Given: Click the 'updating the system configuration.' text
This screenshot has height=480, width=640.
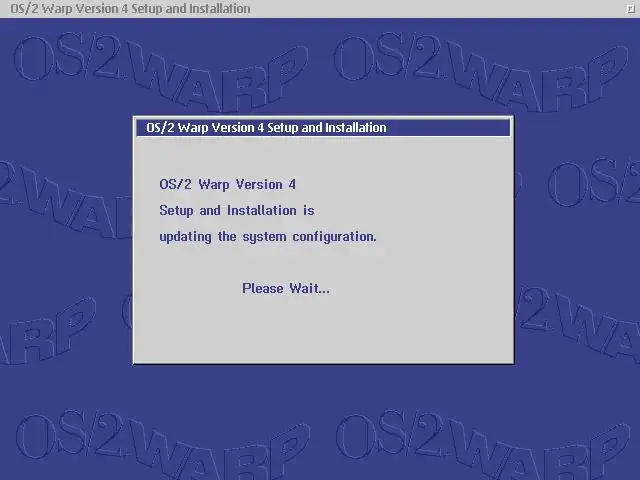Looking at the screenshot, I should tap(268, 237).
